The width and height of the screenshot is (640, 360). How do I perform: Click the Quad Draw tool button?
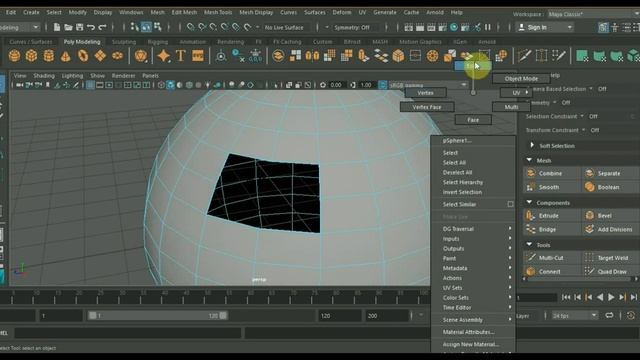611,271
